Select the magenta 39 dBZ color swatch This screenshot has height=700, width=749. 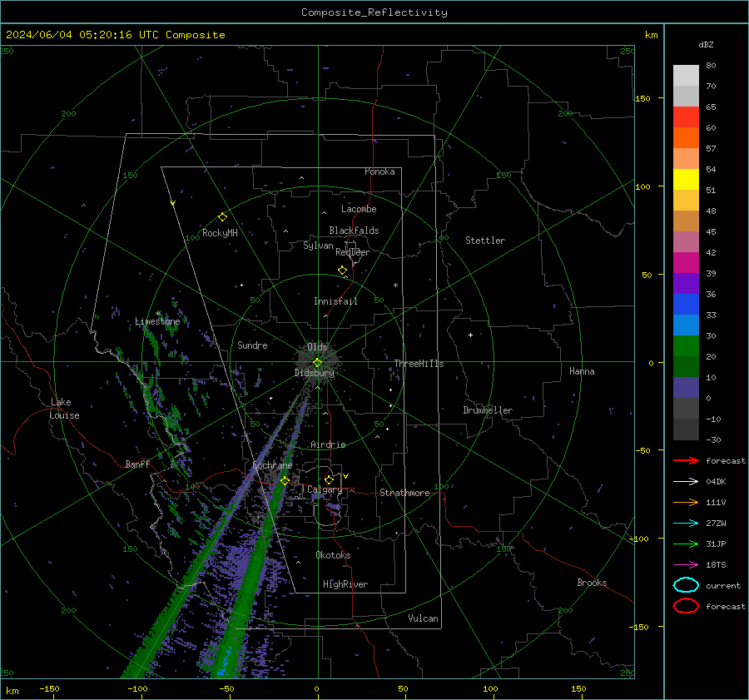click(x=686, y=262)
